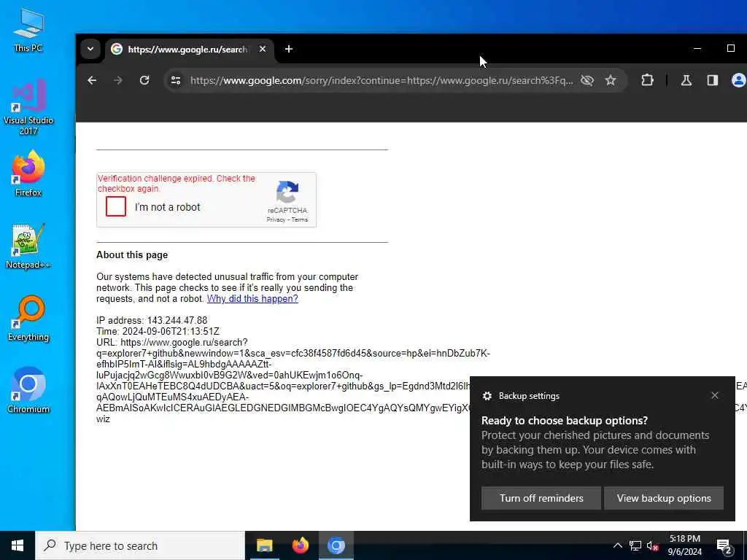Select the Visual Studio 2017 desktop shortcut
This screenshot has height=560, width=747.
pyautogui.click(x=28, y=107)
